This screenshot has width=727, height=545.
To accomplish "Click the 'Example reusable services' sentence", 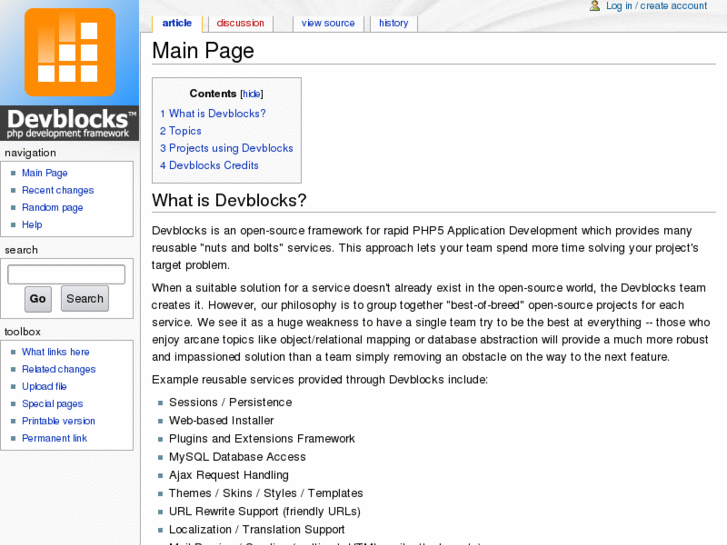I will coord(319,379).
